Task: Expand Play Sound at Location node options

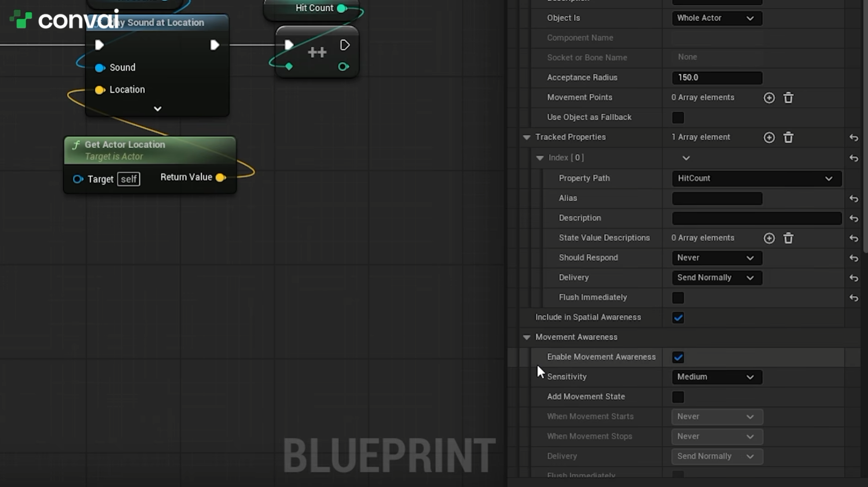Action: pyautogui.click(x=157, y=109)
